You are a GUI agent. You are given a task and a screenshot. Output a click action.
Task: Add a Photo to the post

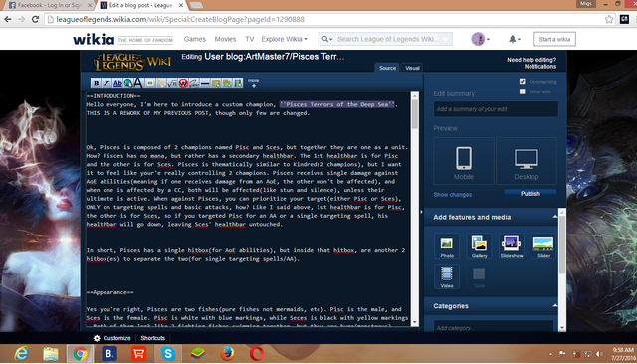(x=447, y=246)
